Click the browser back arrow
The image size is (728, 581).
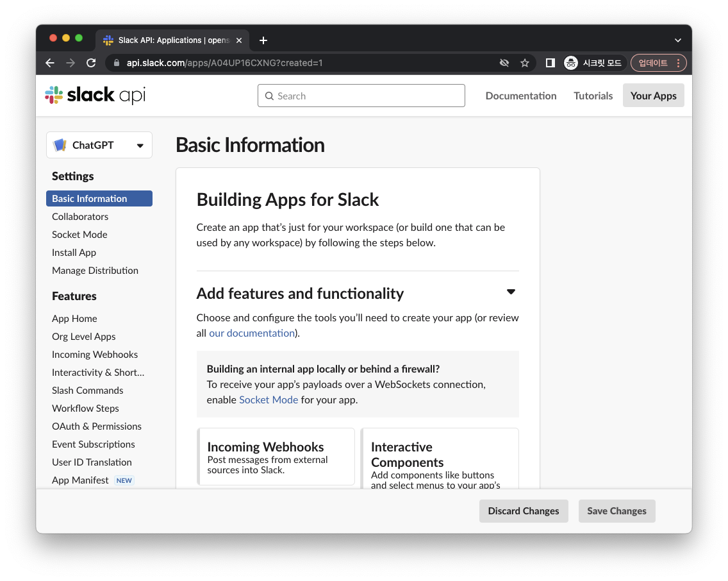[x=50, y=63]
